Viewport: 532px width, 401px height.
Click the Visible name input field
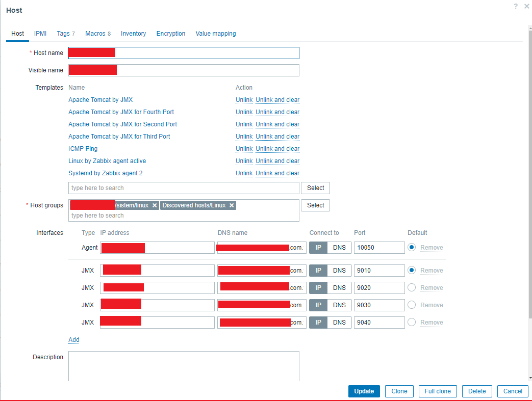tap(184, 70)
